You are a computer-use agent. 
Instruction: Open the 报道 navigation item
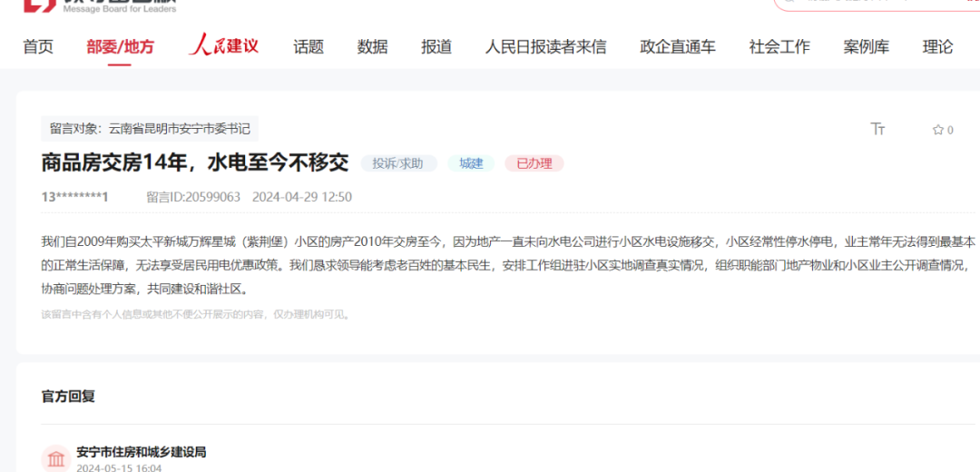pos(436,47)
